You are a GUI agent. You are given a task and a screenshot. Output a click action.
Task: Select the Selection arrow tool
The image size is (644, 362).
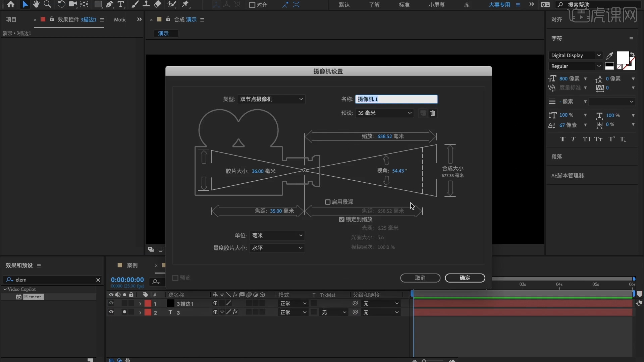coord(25,4)
